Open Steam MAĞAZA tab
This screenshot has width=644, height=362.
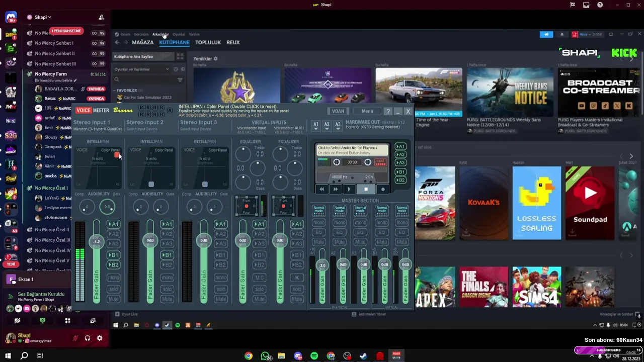click(142, 43)
